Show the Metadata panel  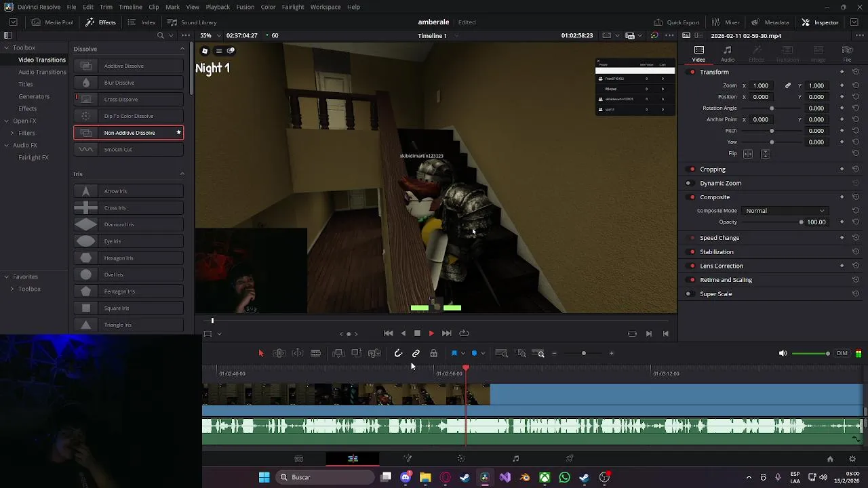tap(770, 22)
